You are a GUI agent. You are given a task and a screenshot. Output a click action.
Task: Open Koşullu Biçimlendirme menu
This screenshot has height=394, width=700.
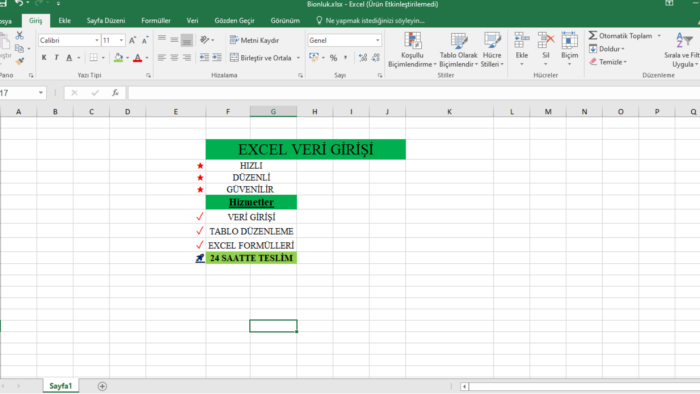click(x=412, y=50)
